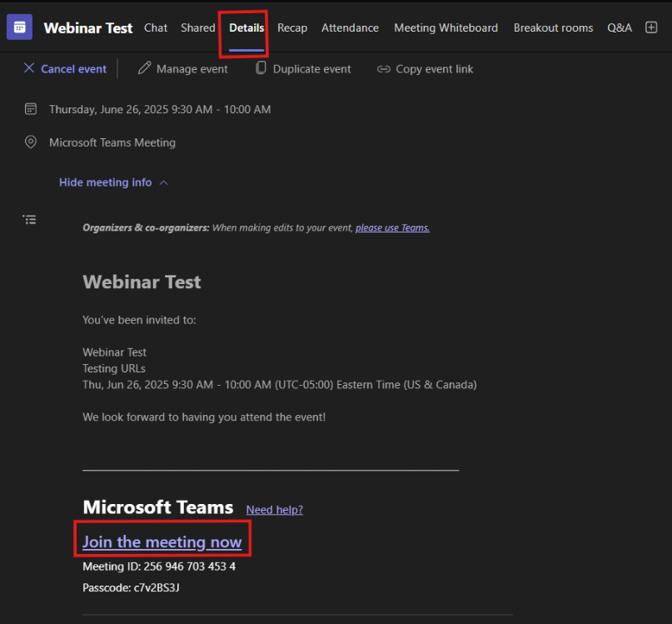Switch to the Chat tab
Screen dimensions: 672x624
pos(156,27)
